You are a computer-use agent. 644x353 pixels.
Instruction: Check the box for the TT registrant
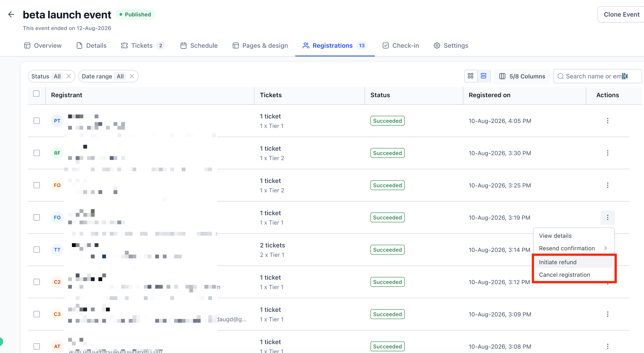click(x=37, y=250)
